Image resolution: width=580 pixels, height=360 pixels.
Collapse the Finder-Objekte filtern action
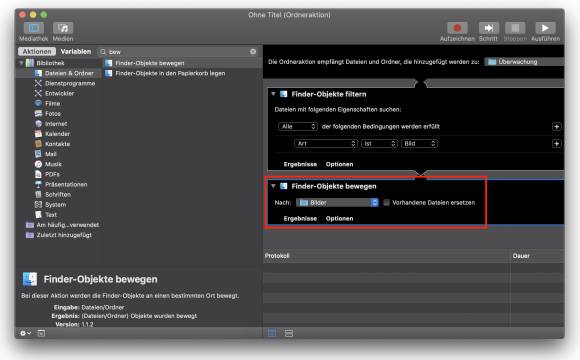tap(273, 94)
